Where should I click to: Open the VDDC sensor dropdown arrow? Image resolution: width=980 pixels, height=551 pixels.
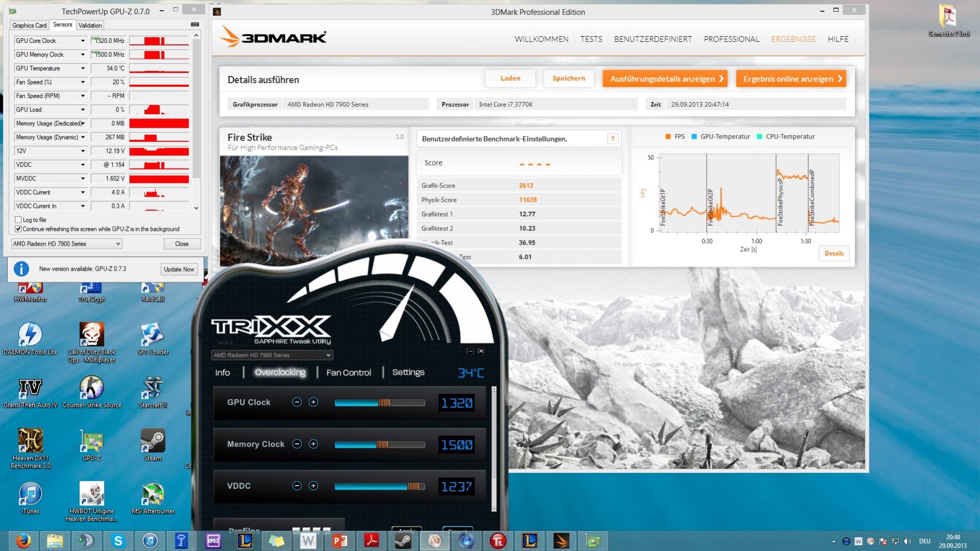(83, 165)
